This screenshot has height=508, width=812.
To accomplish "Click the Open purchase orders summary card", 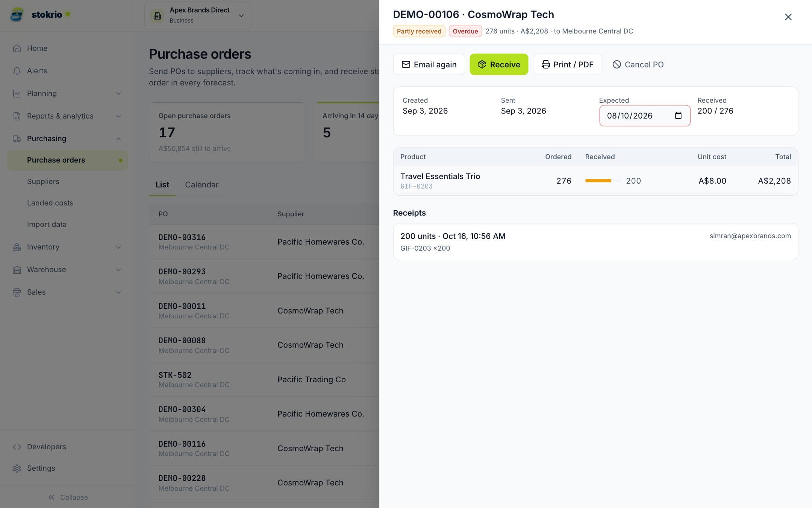I will (227, 132).
